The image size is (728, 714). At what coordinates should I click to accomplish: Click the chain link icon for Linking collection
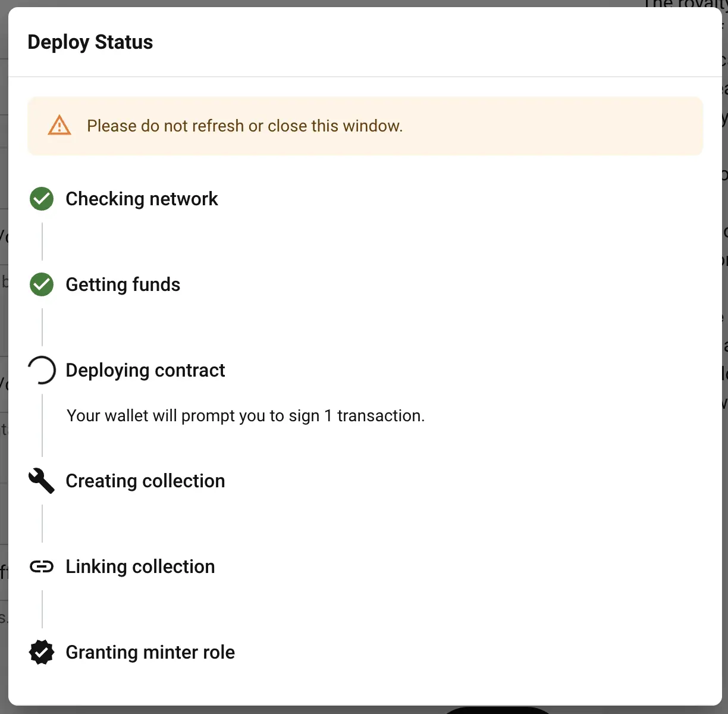[42, 566]
